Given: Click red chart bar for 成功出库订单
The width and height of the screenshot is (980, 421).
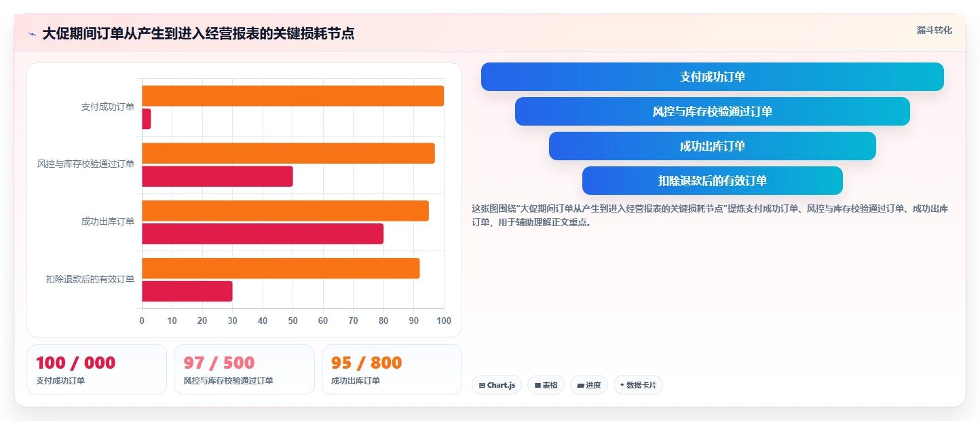Looking at the screenshot, I should [263, 234].
